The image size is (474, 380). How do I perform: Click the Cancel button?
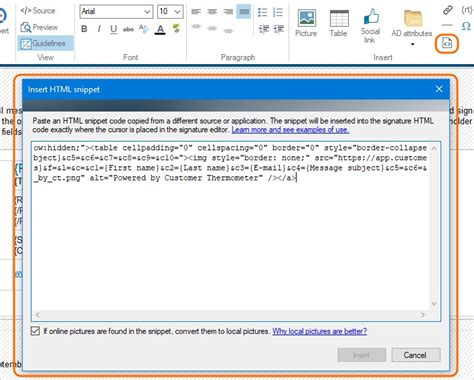[x=416, y=355]
